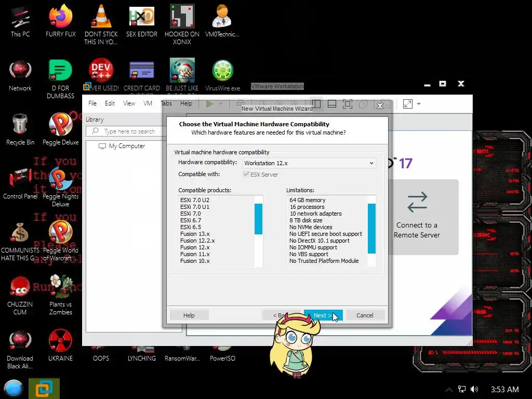
Task: Toggle the ESX Server checkbox
Action: (x=246, y=174)
